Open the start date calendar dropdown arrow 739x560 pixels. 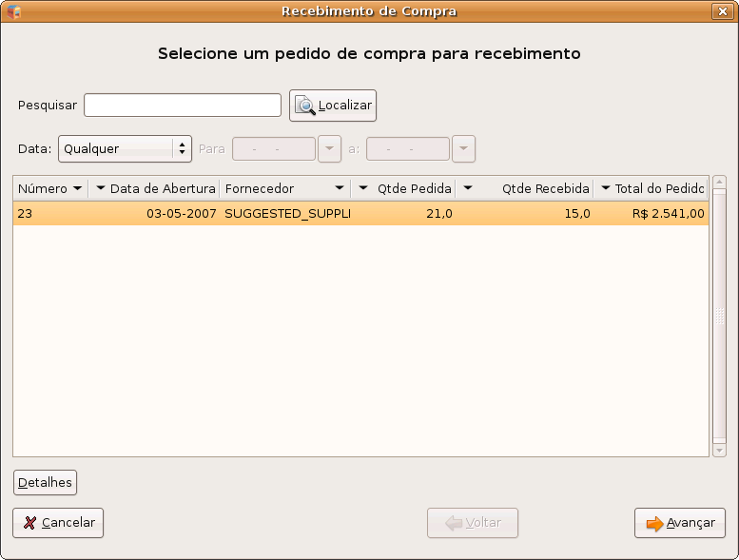pyautogui.click(x=329, y=149)
